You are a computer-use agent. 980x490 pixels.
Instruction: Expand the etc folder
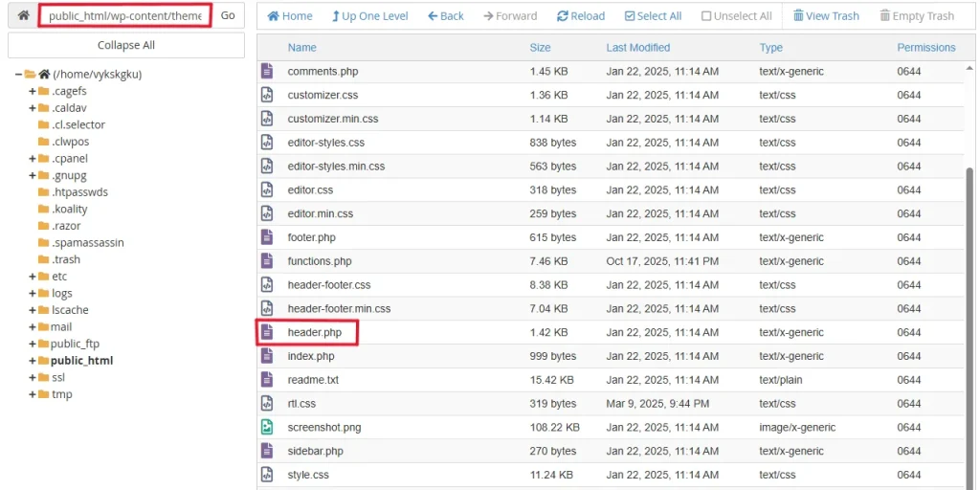pyautogui.click(x=32, y=277)
